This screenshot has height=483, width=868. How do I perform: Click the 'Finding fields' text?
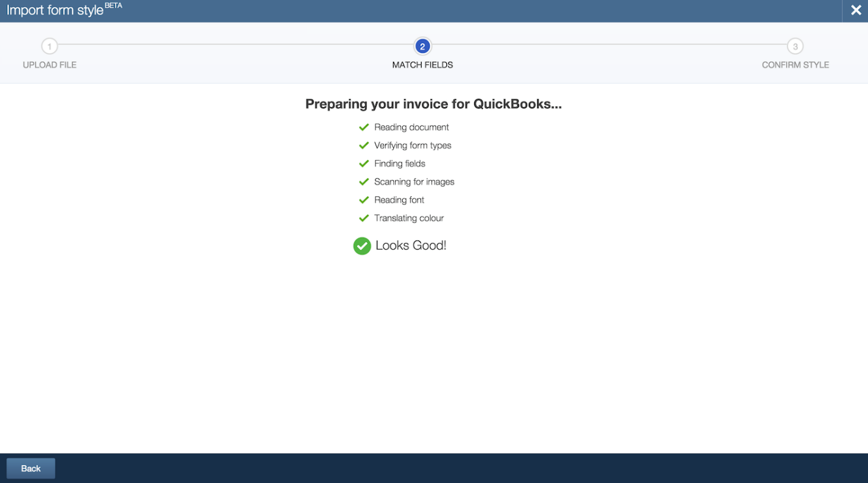click(400, 164)
